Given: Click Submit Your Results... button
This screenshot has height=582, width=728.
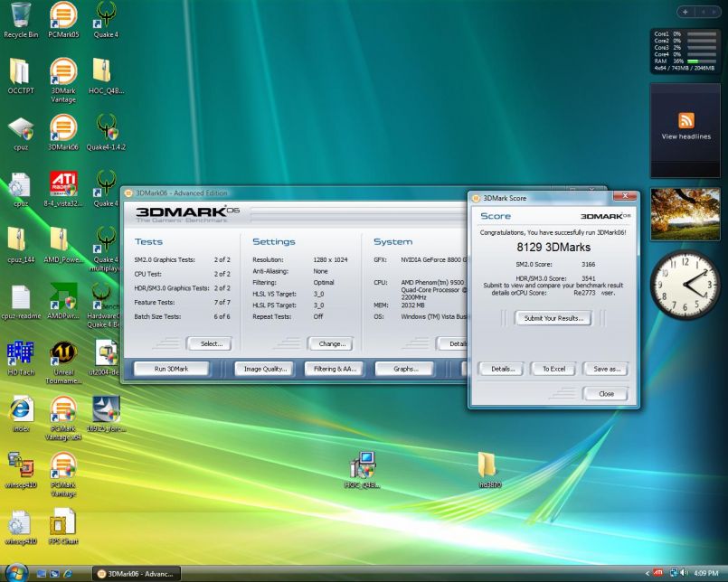Looking at the screenshot, I should click(553, 318).
